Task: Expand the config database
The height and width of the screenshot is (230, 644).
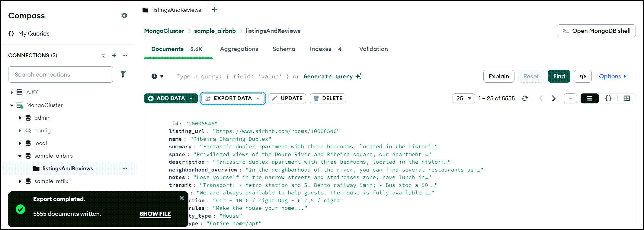Action: [x=20, y=131]
